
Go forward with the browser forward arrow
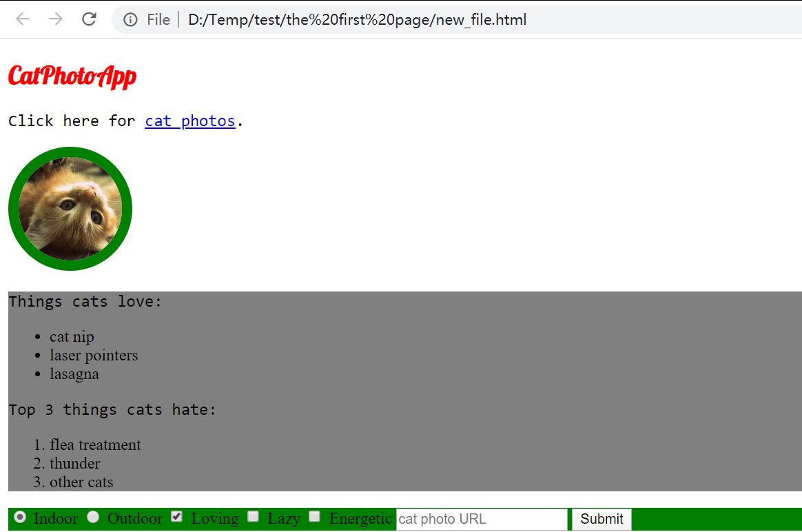pos(55,19)
